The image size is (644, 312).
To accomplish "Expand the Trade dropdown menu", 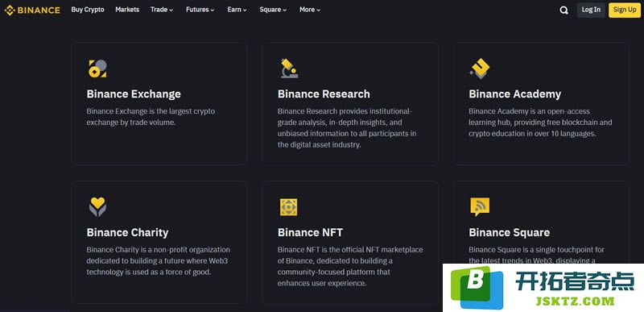I will 162,10.
